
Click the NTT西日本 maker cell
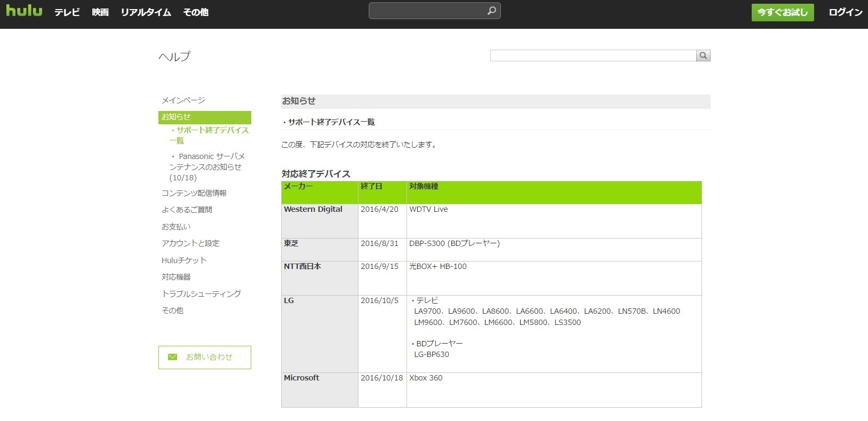click(x=320, y=278)
